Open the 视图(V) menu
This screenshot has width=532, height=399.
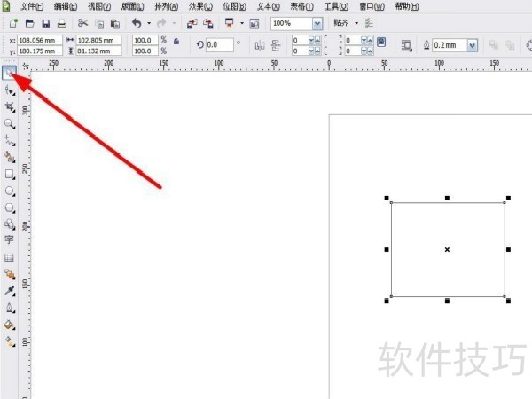(99, 6)
